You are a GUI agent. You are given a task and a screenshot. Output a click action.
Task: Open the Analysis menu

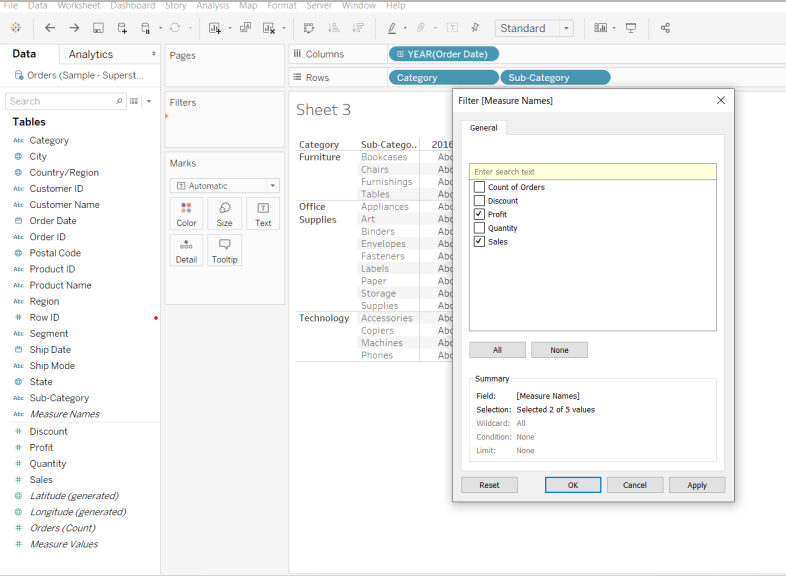pos(213,6)
